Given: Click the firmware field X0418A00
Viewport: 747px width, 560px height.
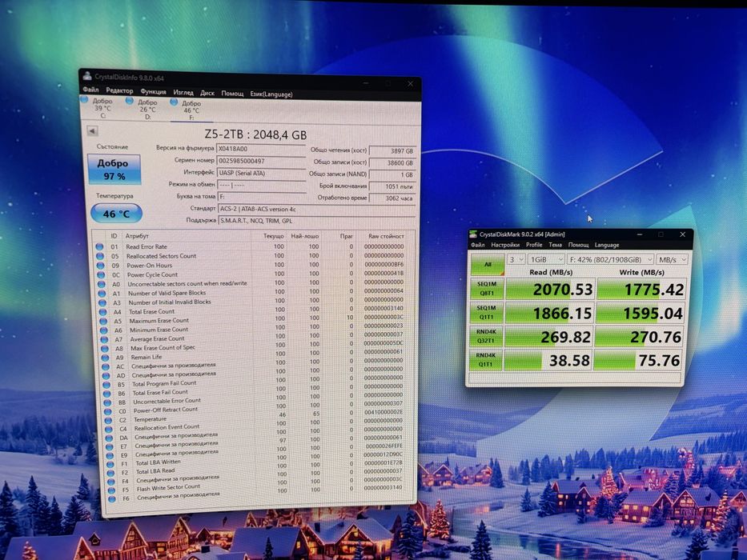Looking at the screenshot, I should point(261,149).
